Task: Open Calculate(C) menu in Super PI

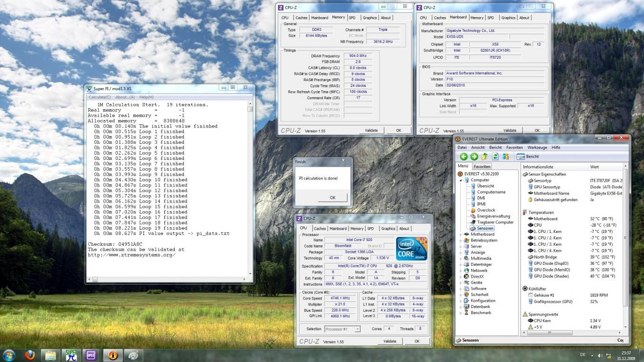Action: tap(100, 97)
